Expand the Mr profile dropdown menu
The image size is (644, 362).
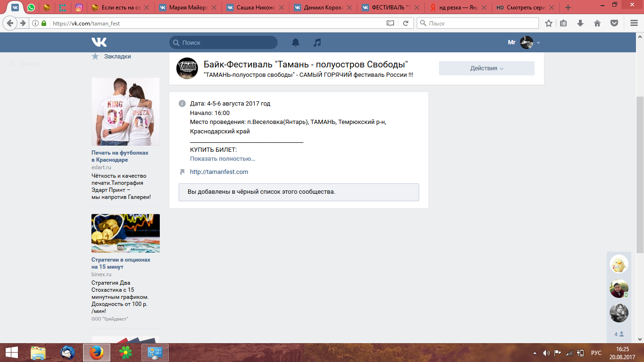pyautogui.click(x=524, y=42)
